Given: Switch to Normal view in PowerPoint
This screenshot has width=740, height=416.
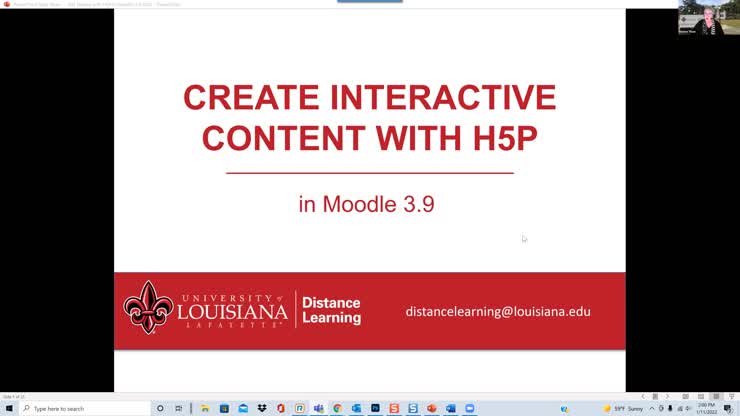Looking at the screenshot, I should 686,397.
